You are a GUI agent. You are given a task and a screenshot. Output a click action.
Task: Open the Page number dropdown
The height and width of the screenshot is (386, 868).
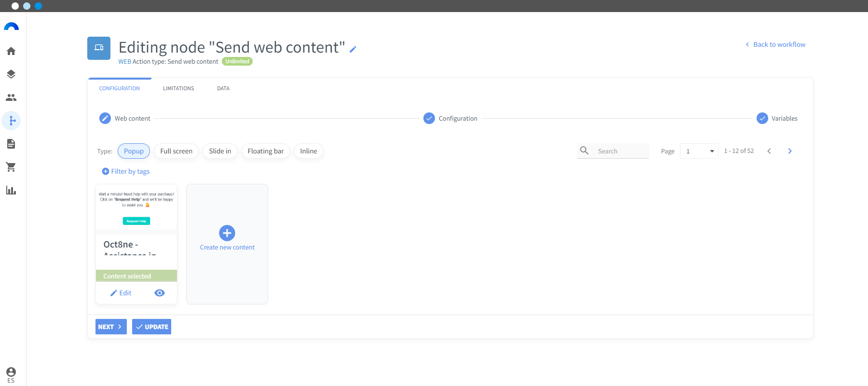click(x=699, y=151)
